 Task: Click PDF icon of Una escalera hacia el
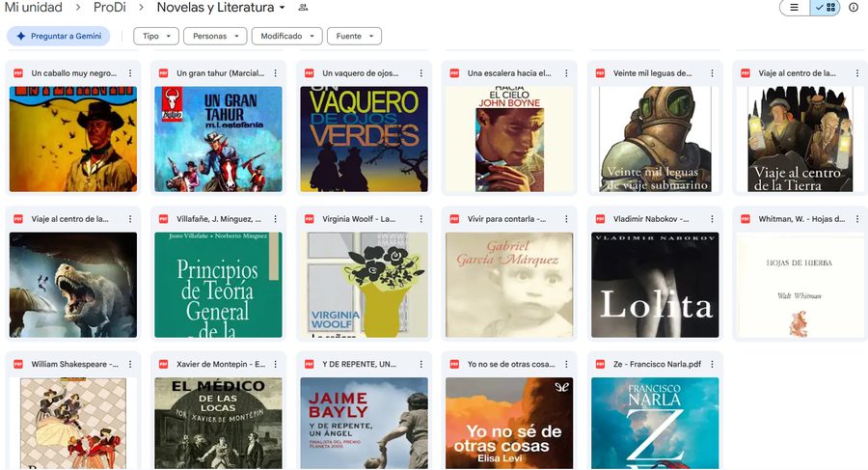(454, 73)
